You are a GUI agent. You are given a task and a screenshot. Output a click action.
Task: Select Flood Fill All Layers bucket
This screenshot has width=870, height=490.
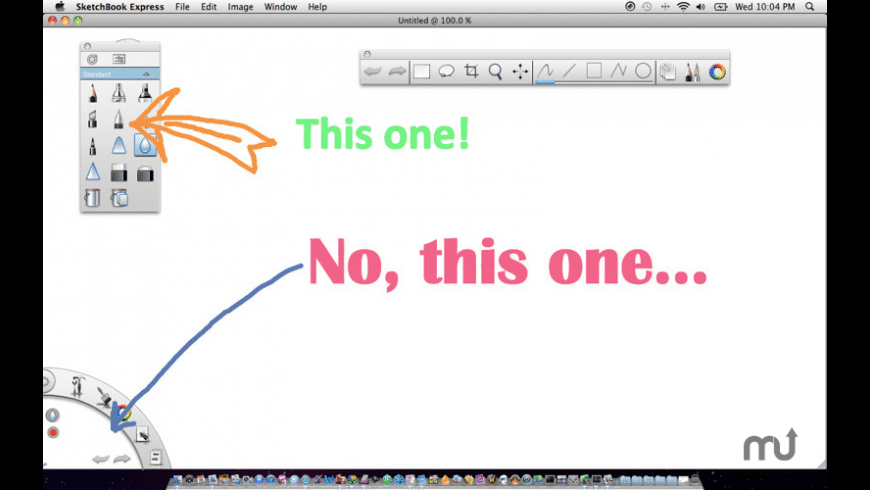[x=119, y=198]
